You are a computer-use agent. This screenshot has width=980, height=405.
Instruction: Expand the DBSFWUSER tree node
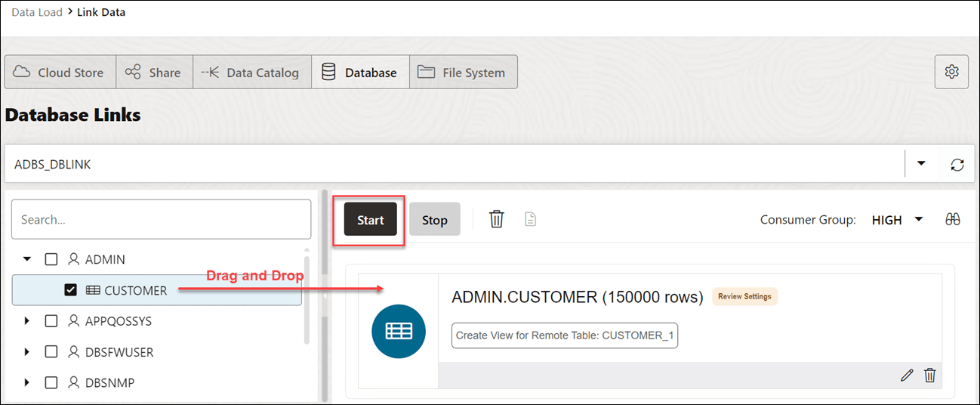click(x=27, y=352)
